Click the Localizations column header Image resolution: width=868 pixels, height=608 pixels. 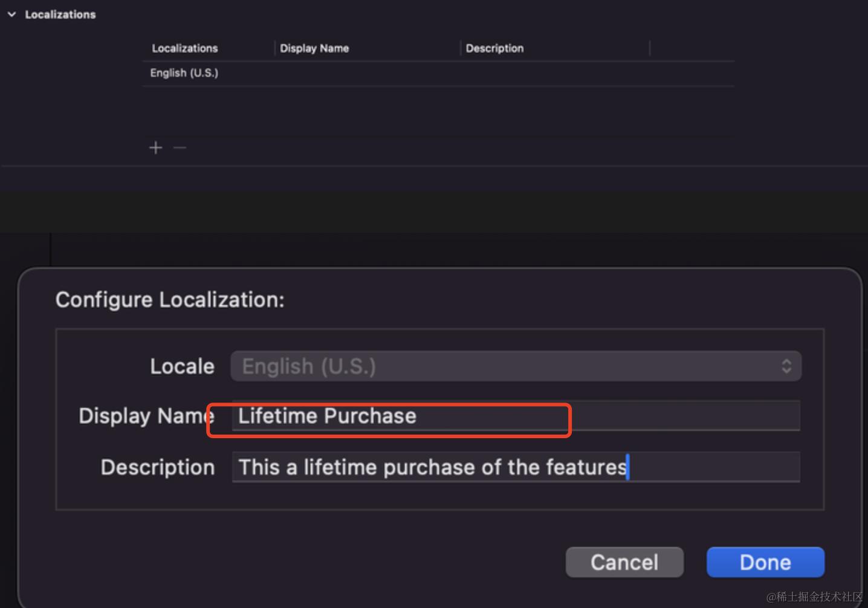click(184, 48)
